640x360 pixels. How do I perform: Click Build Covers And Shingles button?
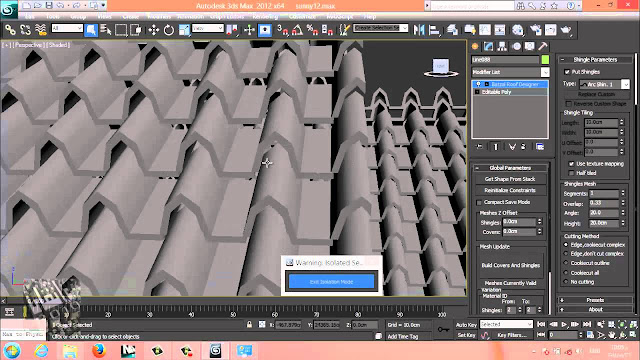511,265
